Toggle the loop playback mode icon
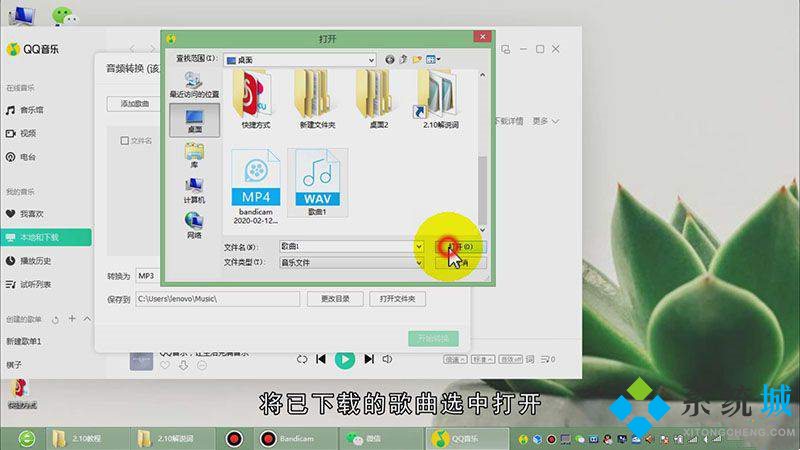800x450 pixels. [302, 359]
